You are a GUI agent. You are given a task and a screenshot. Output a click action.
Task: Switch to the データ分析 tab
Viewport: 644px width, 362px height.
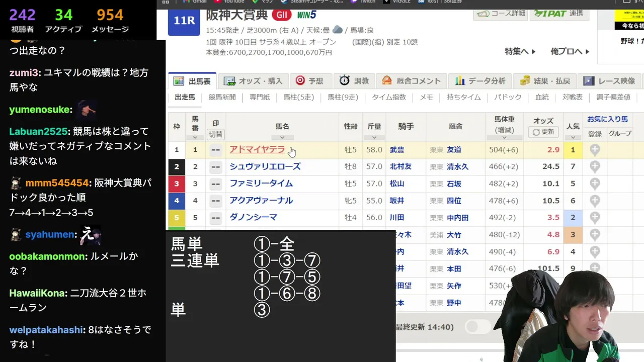(x=480, y=81)
